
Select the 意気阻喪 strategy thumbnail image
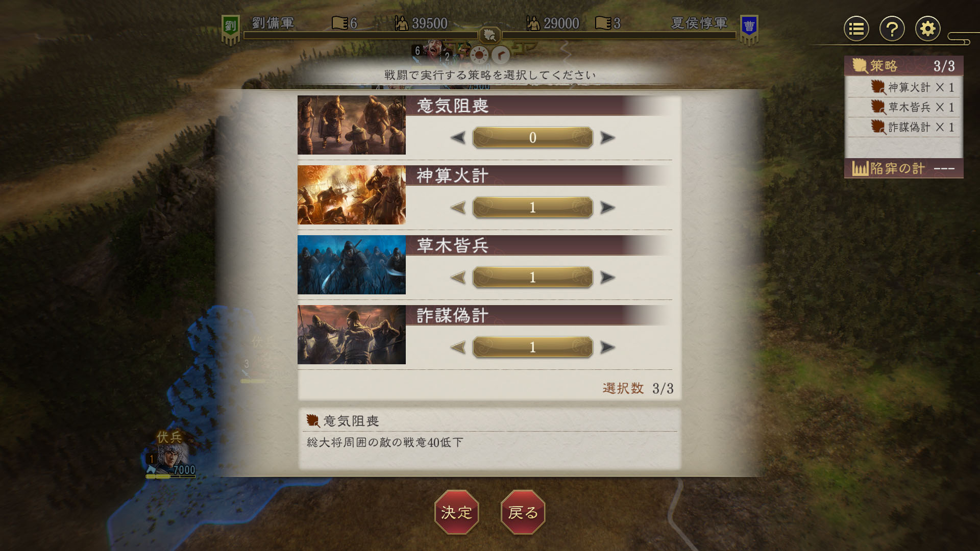352,125
